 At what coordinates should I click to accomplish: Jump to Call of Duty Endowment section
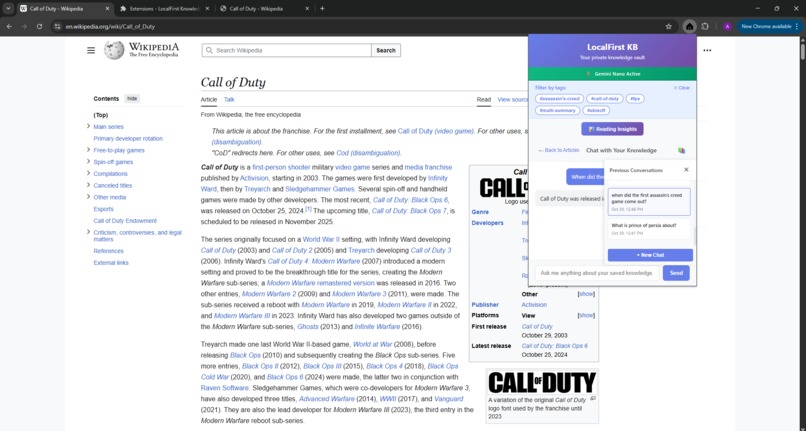point(125,221)
